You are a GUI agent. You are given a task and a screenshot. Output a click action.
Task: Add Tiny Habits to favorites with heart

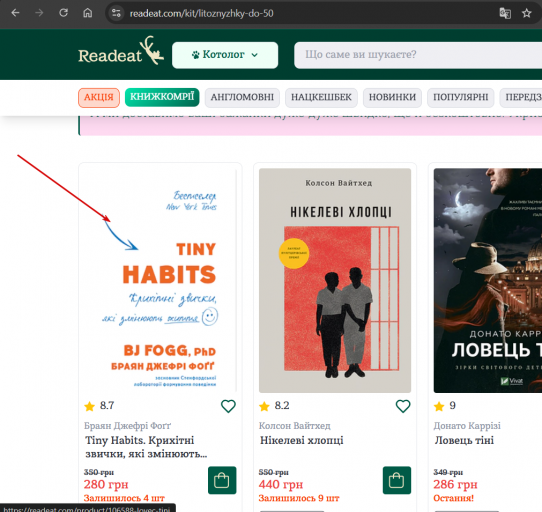tap(228, 406)
